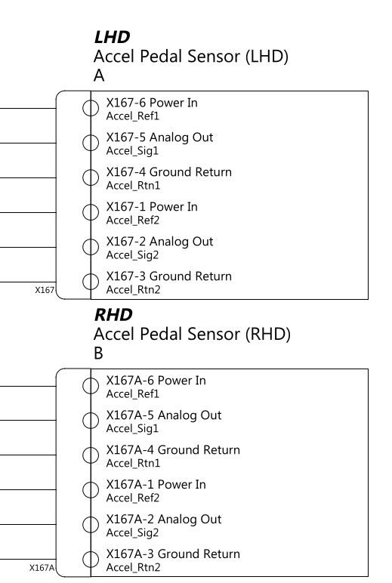Click the Accel Pedal Sensor (LHD) title
The height and width of the screenshot is (583, 392).
point(191,57)
